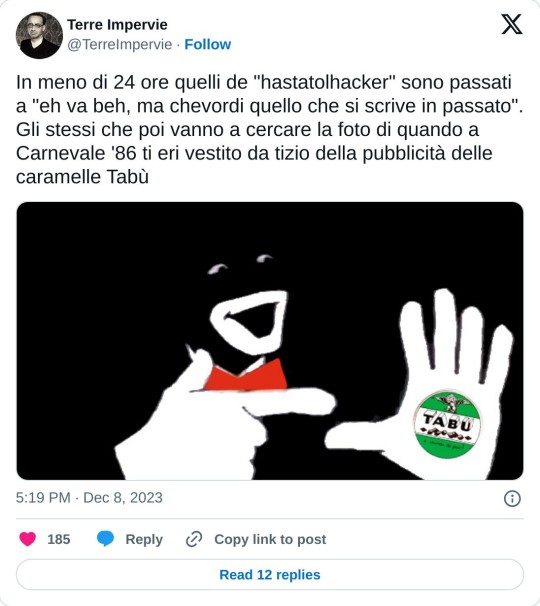Image resolution: width=540 pixels, height=606 pixels.
Task: Open the @TerreImpervie handle link
Action: 120,44
